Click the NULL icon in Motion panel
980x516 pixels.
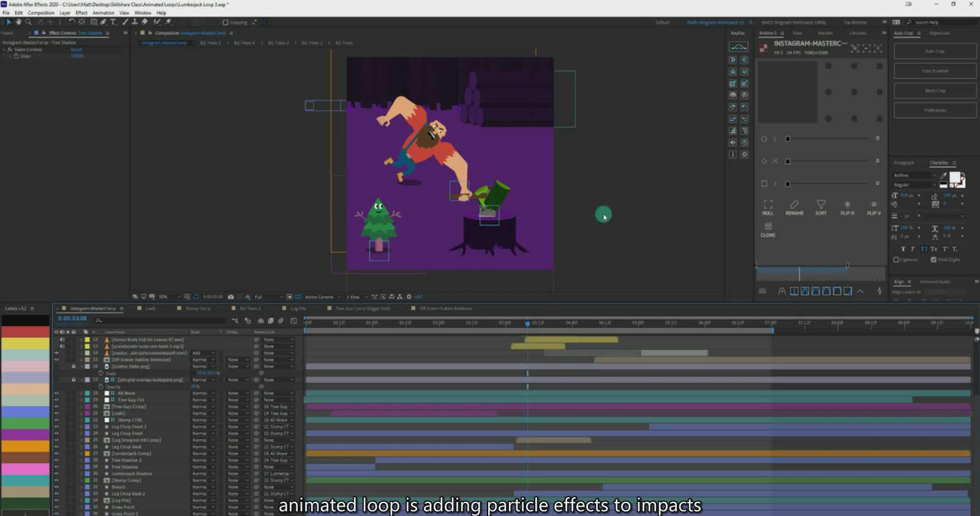coord(768,204)
